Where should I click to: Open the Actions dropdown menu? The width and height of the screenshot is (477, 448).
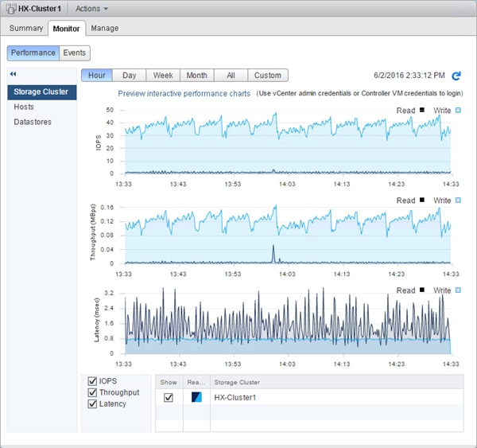(91, 9)
